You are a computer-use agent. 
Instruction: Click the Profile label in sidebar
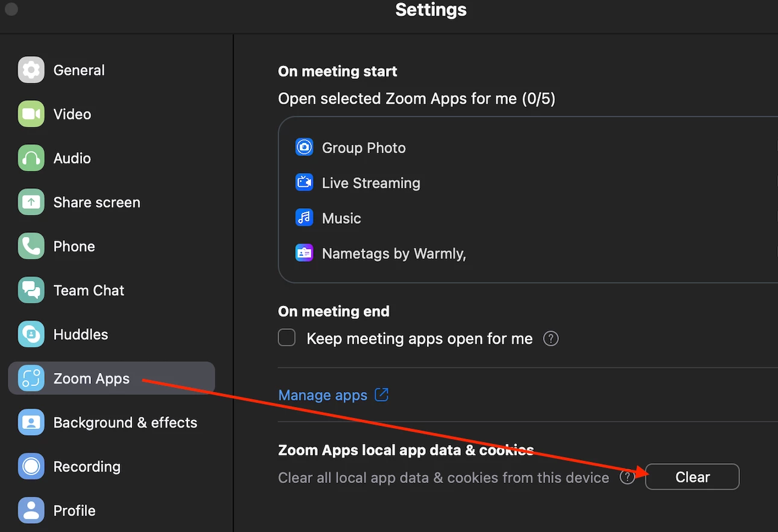[74, 510]
